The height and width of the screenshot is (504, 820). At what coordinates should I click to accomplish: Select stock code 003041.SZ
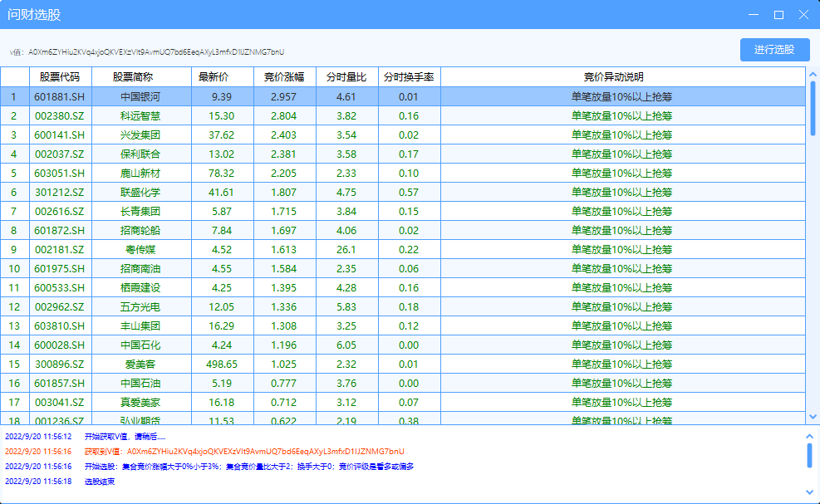(60, 403)
